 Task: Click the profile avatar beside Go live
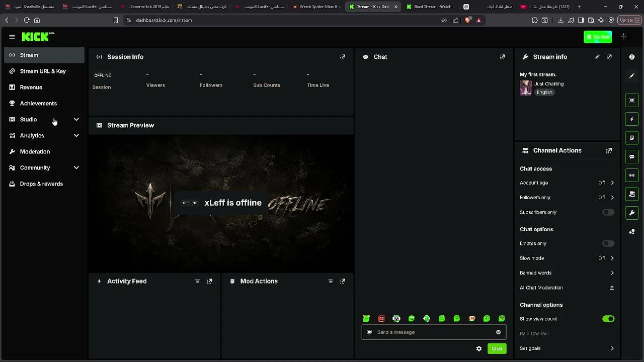click(x=624, y=37)
